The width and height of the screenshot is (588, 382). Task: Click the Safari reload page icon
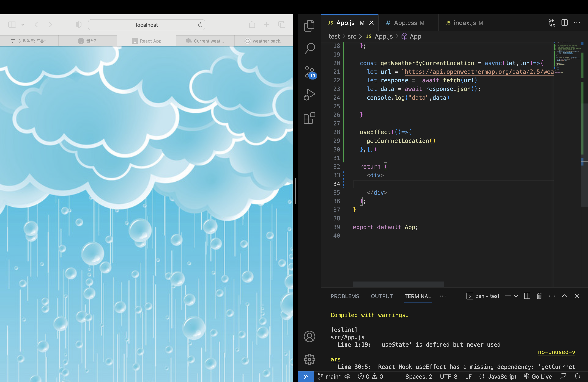tap(200, 25)
